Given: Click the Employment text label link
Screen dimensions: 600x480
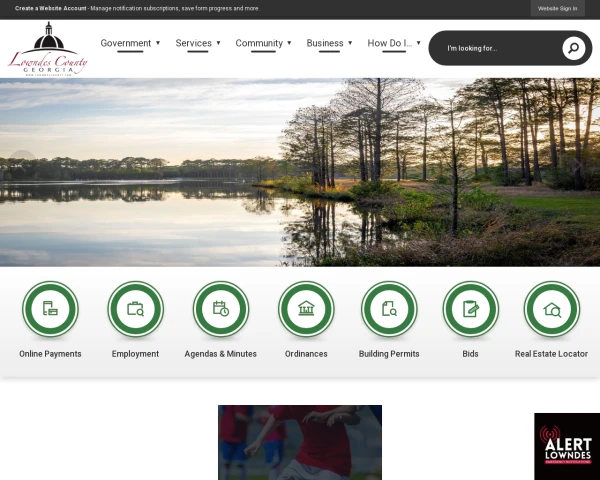Looking at the screenshot, I should click(x=135, y=354).
